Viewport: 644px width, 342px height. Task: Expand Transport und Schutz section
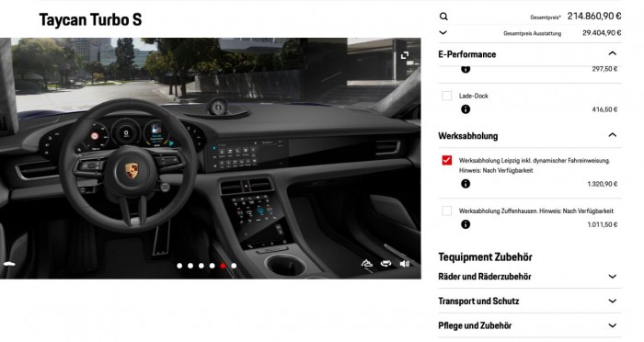[612, 301]
